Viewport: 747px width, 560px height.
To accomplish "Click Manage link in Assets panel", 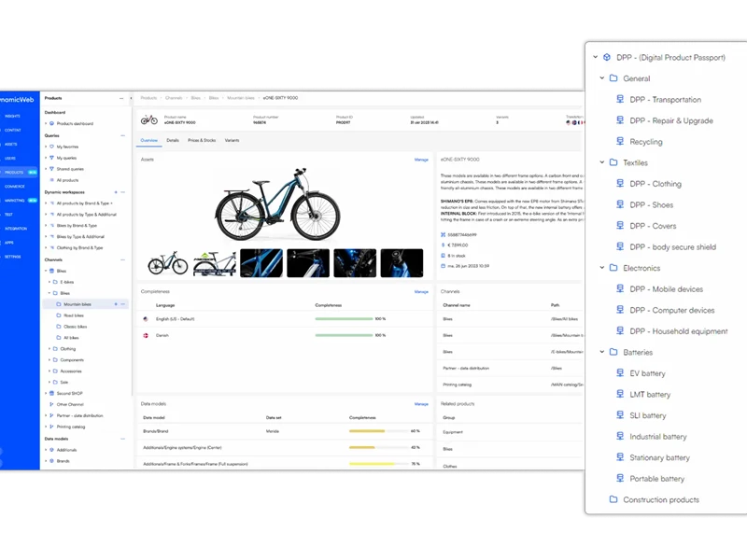I will tap(421, 160).
